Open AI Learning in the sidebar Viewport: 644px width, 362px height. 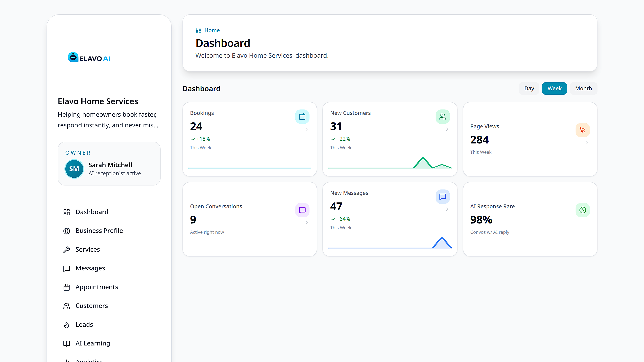[109, 343]
